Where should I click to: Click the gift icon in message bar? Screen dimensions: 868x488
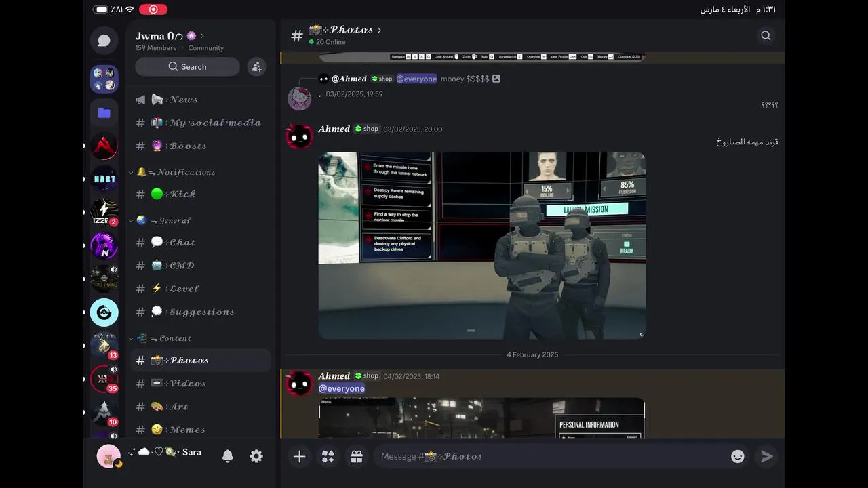(x=357, y=456)
